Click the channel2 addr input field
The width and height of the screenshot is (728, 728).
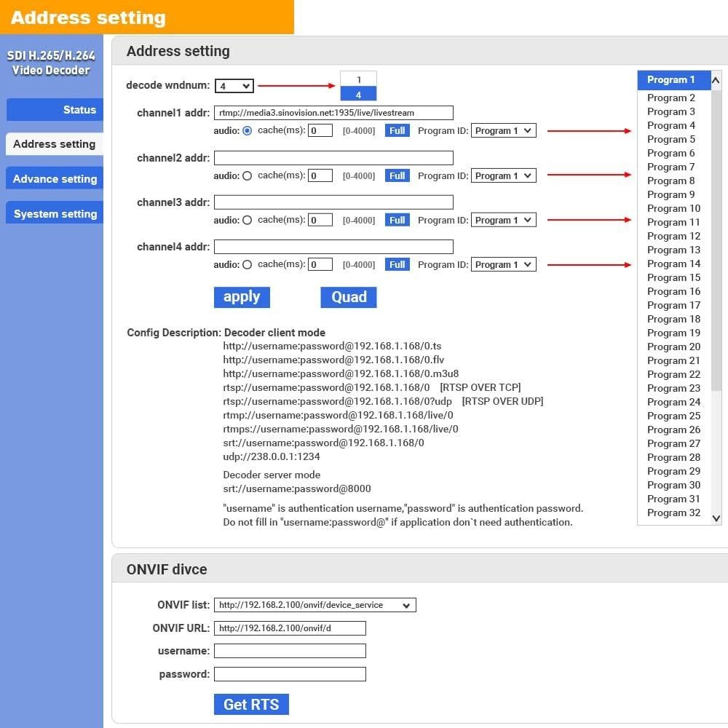pyautogui.click(x=333, y=158)
